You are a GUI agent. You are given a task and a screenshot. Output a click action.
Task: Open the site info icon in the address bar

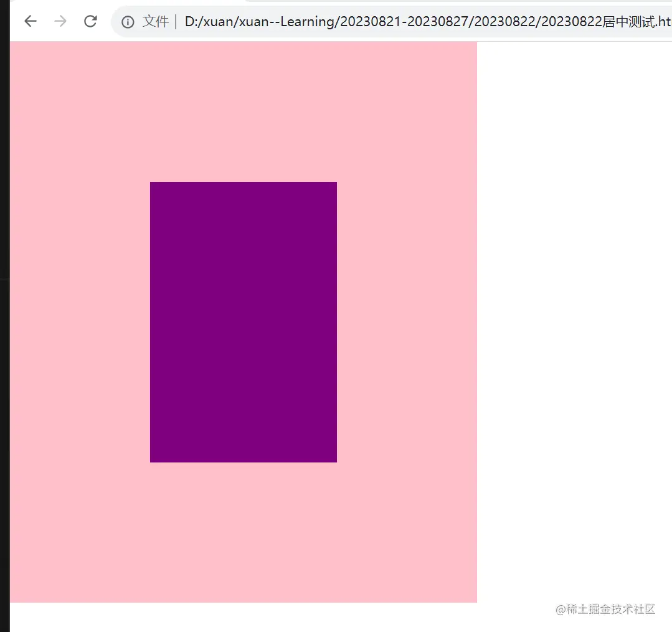[128, 22]
